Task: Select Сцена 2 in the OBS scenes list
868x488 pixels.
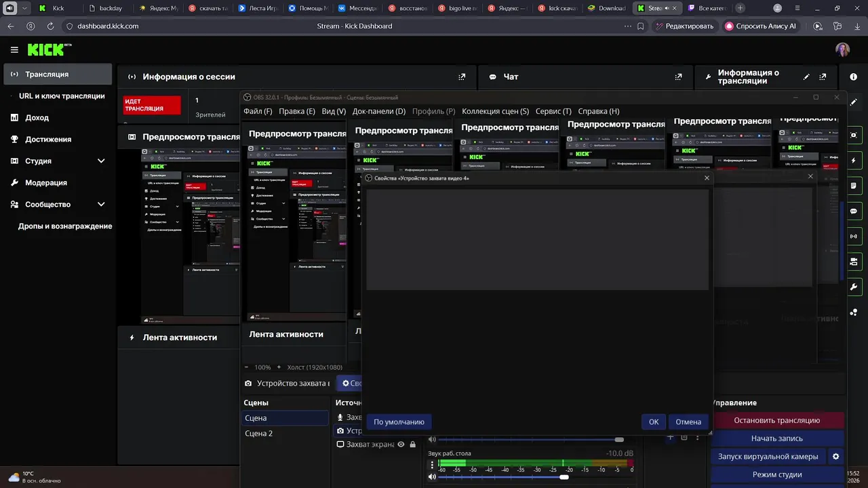Action: (285, 433)
